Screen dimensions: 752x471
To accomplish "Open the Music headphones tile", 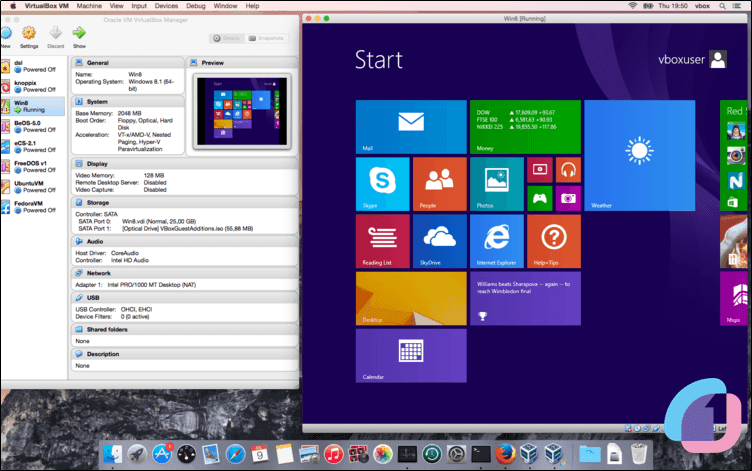I will 568,170.
